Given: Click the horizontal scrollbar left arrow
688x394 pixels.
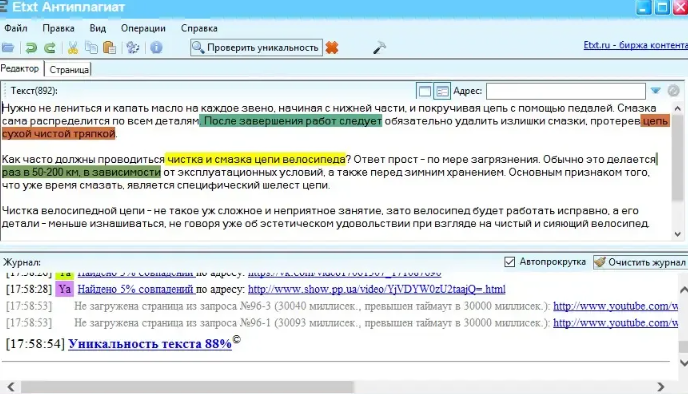Looking at the screenshot, I should click(11, 387).
